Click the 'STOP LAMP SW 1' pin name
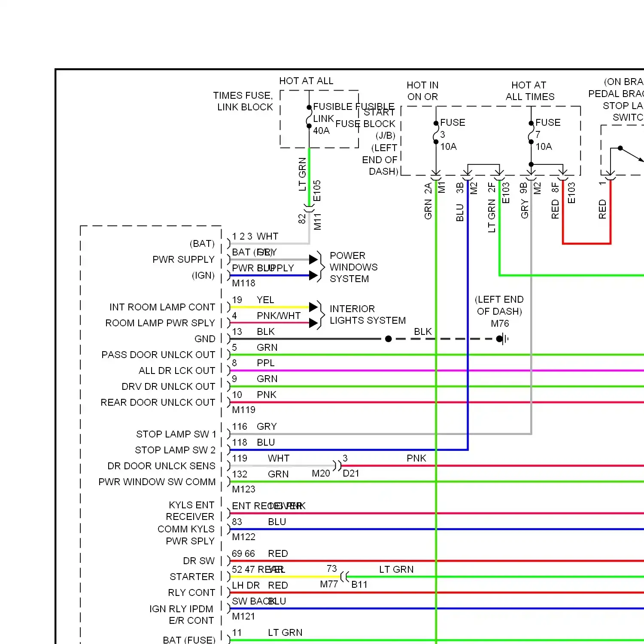The image size is (644, 644). click(176, 434)
